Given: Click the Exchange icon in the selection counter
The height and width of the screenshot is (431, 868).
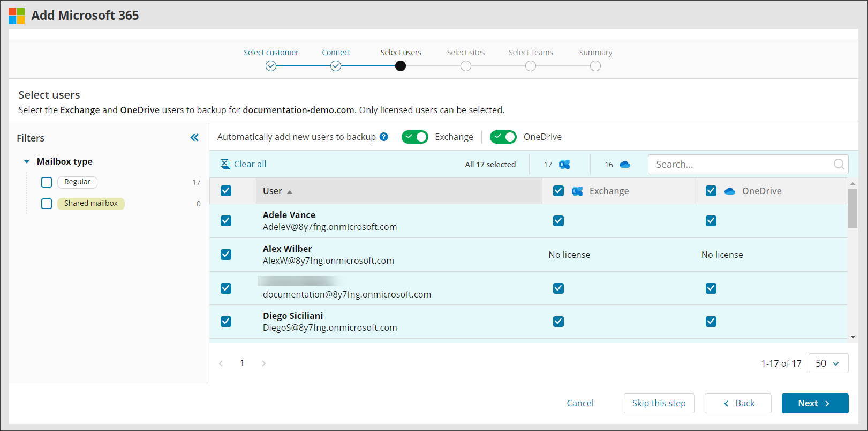Looking at the screenshot, I should point(564,165).
